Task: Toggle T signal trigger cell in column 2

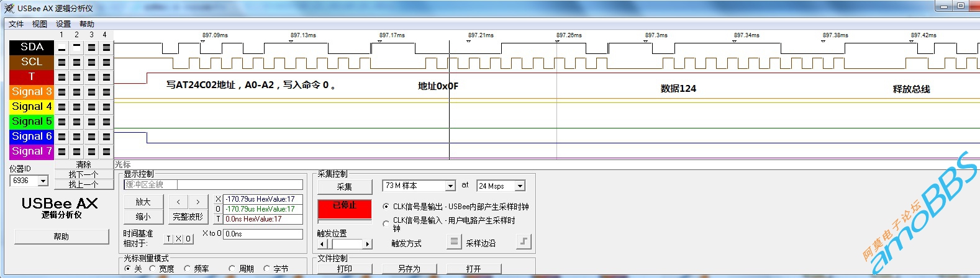Action: pyautogui.click(x=76, y=77)
